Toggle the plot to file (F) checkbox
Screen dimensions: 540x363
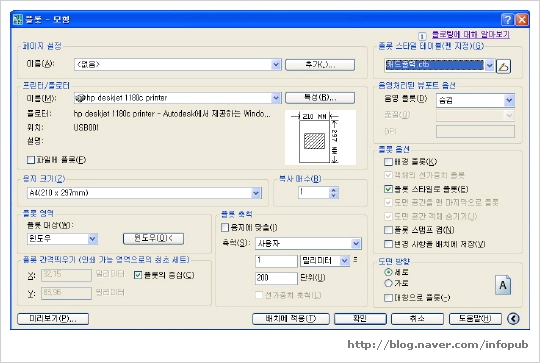pos(31,160)
